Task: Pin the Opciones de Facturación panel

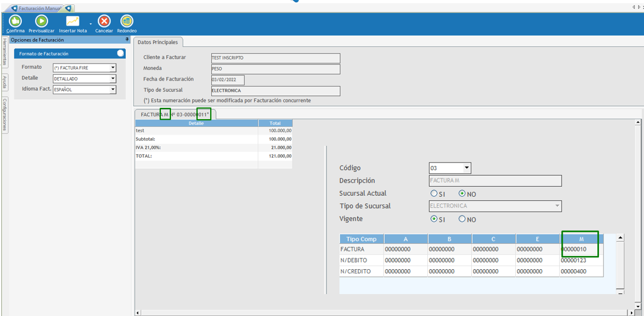Action: tap(127, 40)
